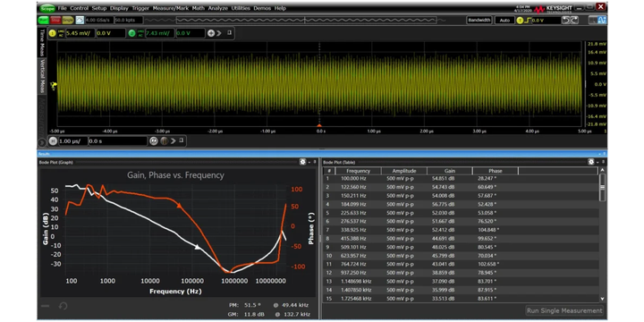
Task: Open the Trigger menu
Action: click(140, 8)
